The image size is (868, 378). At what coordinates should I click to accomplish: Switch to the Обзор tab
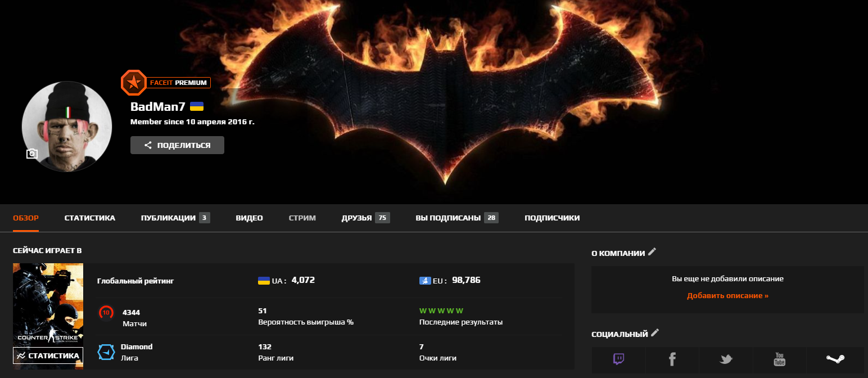point(26,218)
